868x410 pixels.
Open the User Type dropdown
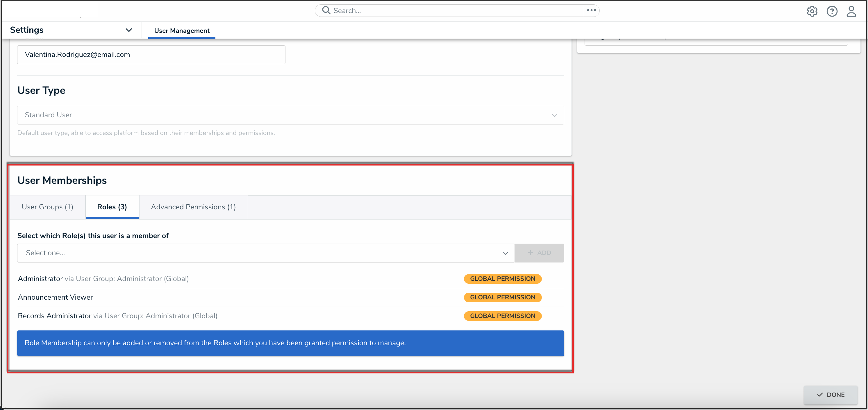click(290, 115)
